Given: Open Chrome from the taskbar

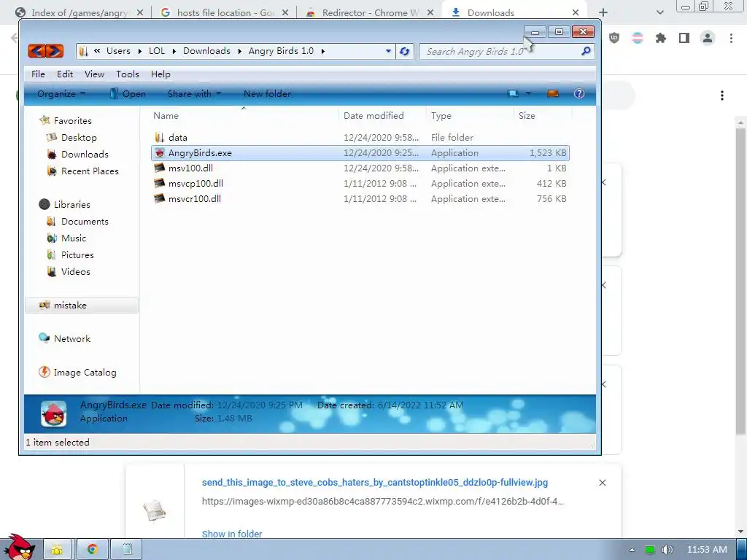Looking at the screenshot, I should click(x=93, y=550).
